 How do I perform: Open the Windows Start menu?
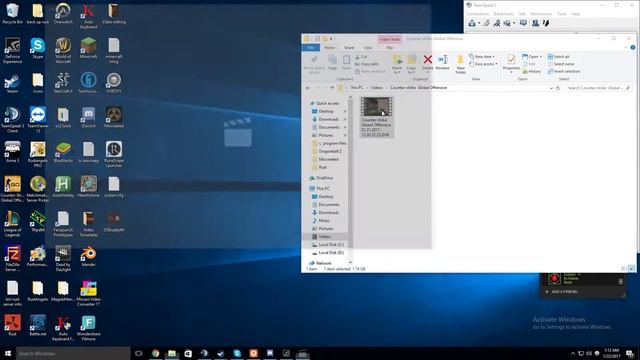click(8, 353)
